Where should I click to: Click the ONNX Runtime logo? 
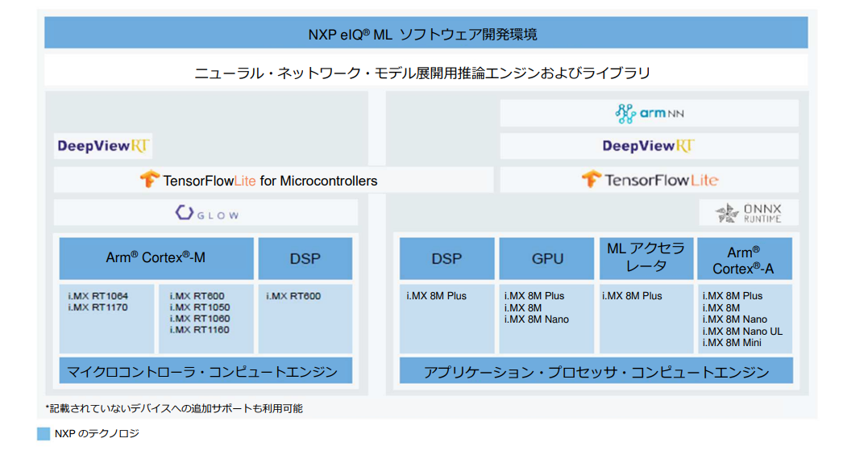click(x=747, y=213)
